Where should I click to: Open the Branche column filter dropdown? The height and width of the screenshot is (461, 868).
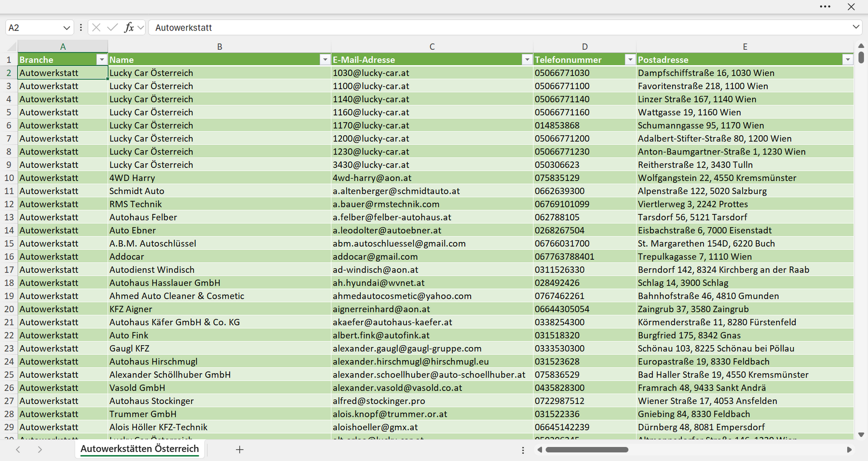(101, 59)
